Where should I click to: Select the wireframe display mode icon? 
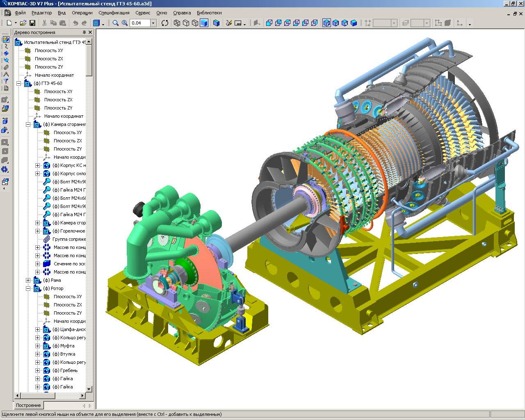tap(177, 23)
